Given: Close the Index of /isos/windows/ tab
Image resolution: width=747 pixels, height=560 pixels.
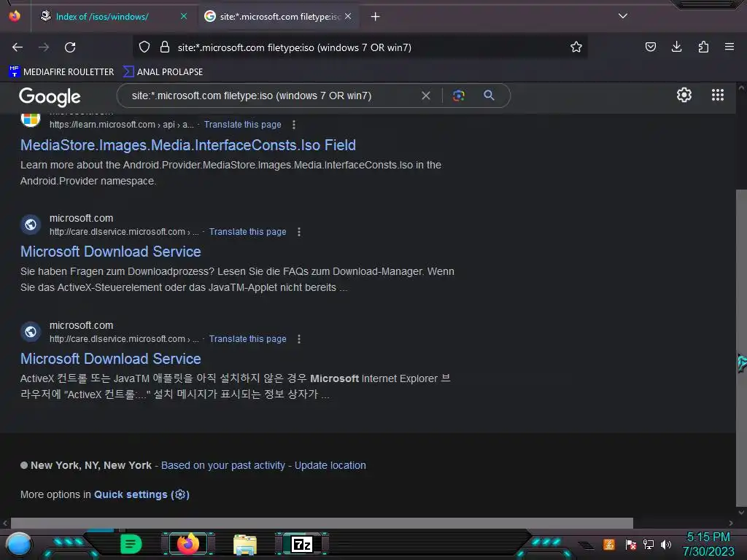Looking at the screenshot, I should click(183, 17).
